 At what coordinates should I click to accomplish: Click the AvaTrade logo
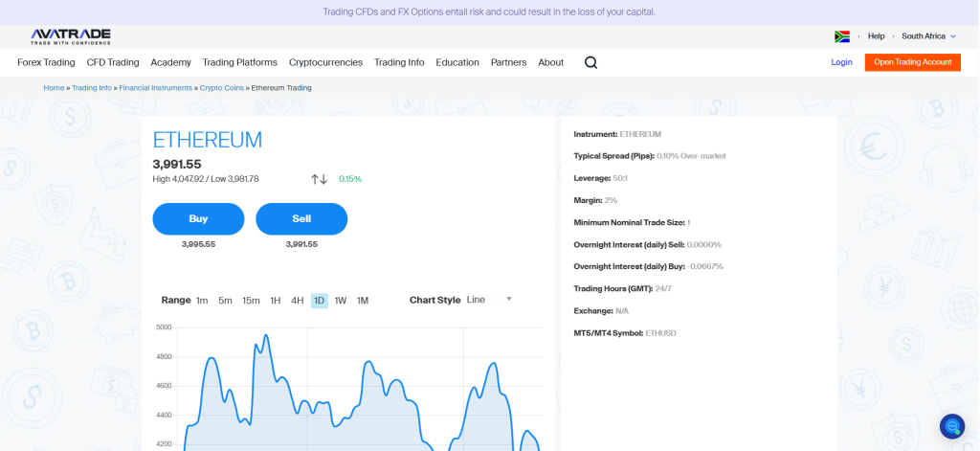click(71, 36)
